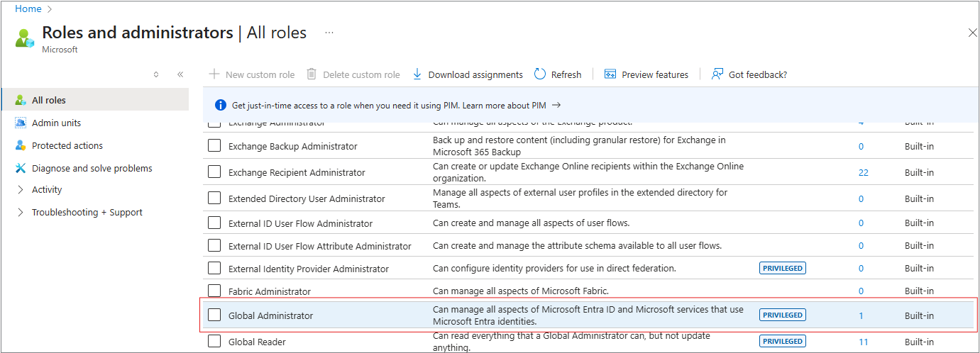
Task: Click the Admin units sidebar icon
Action: point(20,123)
